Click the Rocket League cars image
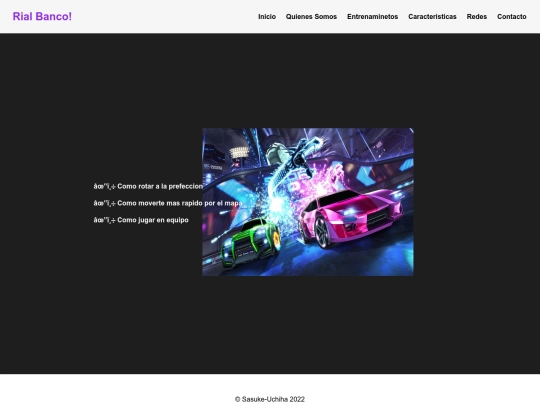Screen dimensions: 540x405 click(308, 202)
